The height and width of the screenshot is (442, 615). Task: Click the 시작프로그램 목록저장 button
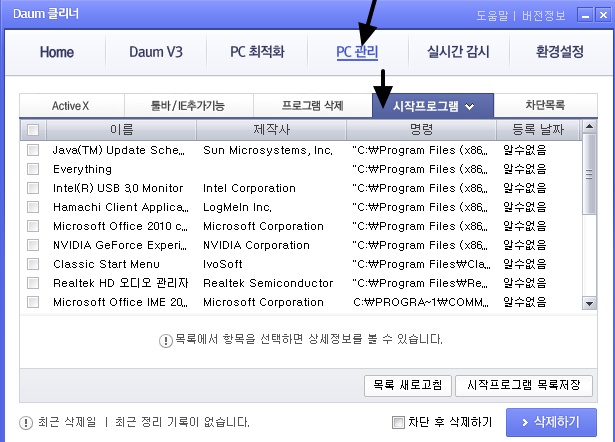point(524,386)
